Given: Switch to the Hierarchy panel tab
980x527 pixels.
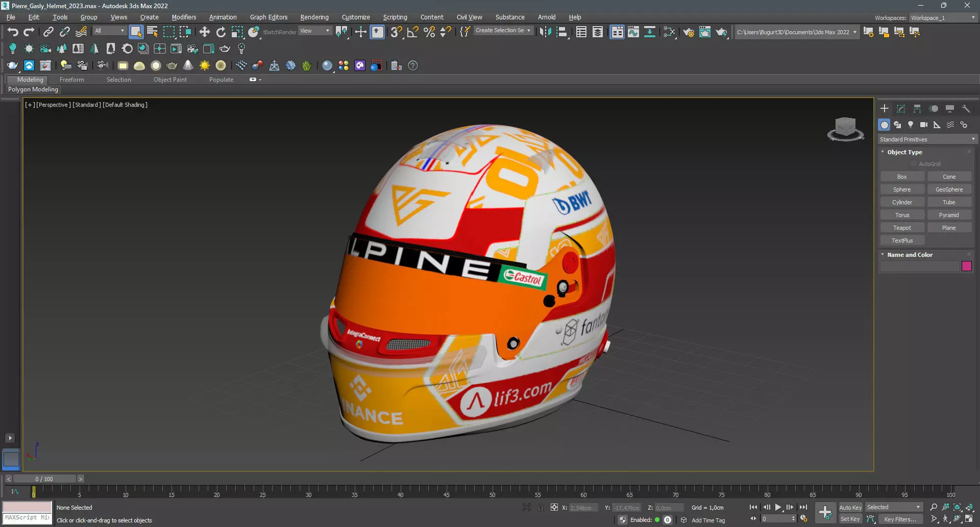Looking at the screenshot, I should click(917, 109).
